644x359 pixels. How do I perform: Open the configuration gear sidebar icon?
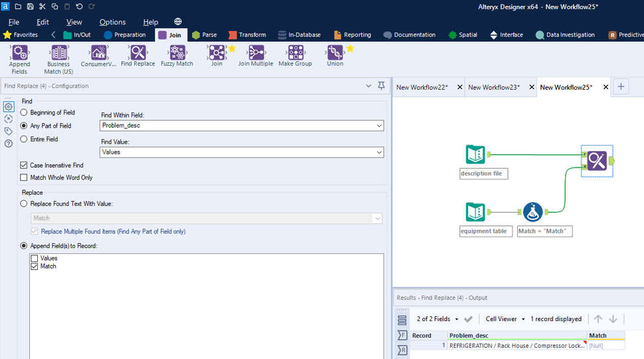coord(8,106)
